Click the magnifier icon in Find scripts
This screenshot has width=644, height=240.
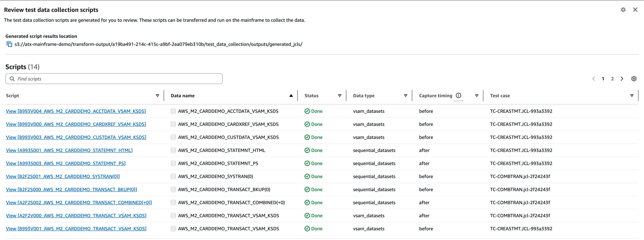click(x=12, y=78)
